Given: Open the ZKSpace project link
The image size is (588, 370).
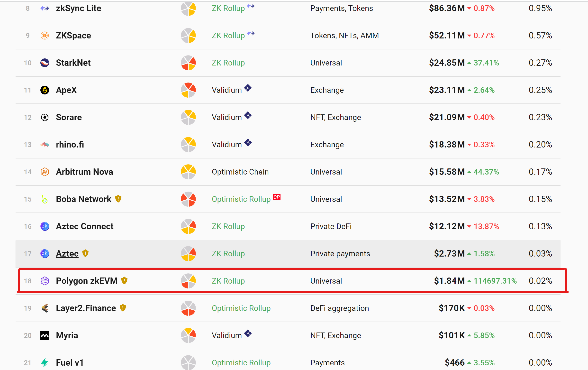Looking at the screenshot, I should click(x=73, y=36).
